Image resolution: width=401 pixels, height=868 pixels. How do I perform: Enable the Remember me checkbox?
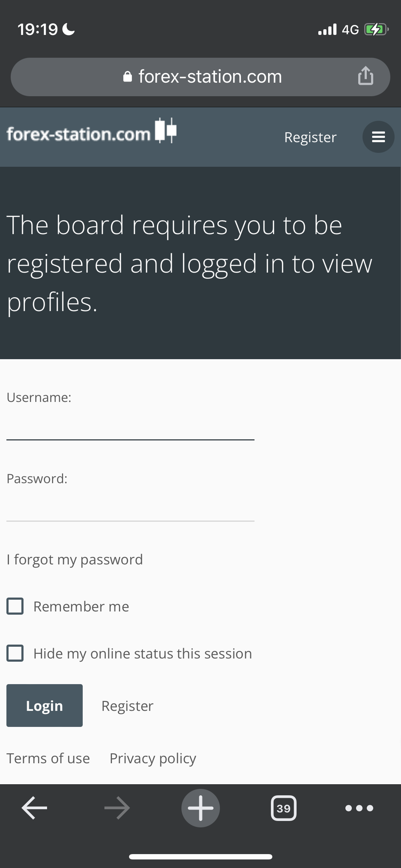point(15,606)
